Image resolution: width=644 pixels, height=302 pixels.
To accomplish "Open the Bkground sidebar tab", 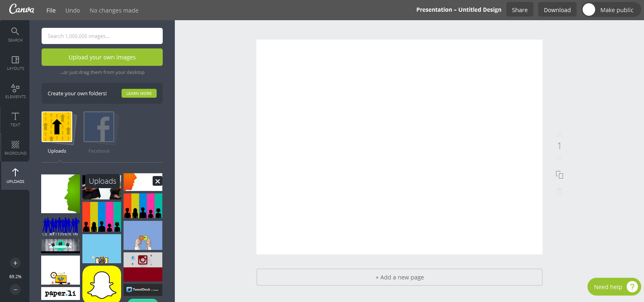I will point(15,148).
